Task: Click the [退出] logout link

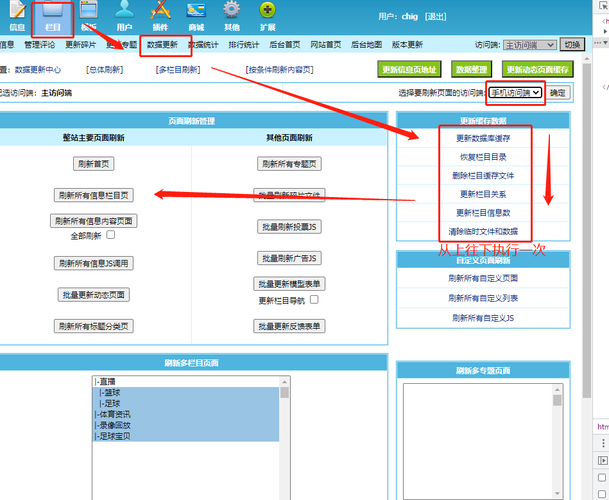Action: click(436, 17)
